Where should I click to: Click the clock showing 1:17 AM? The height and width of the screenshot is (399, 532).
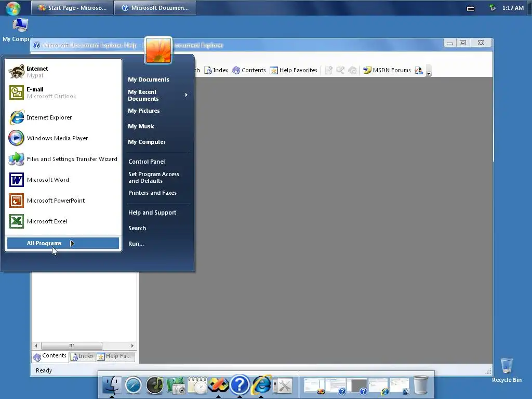[x=513, y=8]
